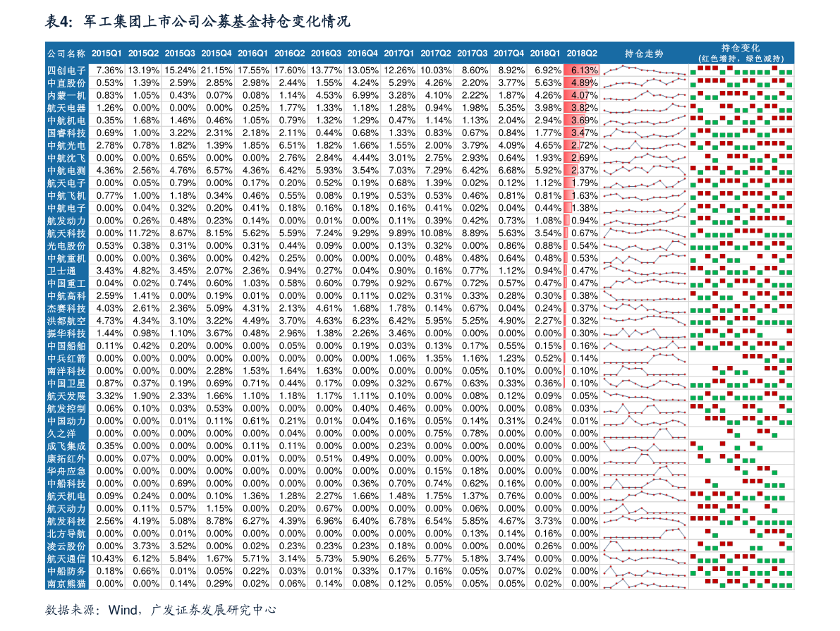The width and height of the screenshot is (840, 631).
Task: Click 四创电子 2018Q2 value 6.13%
Action: 584,71
